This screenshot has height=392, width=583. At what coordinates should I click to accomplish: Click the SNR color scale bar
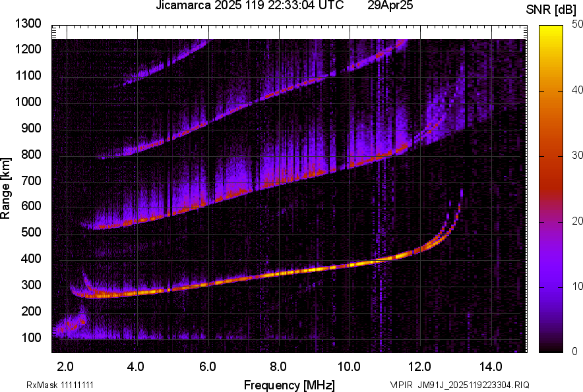point(551,189)
